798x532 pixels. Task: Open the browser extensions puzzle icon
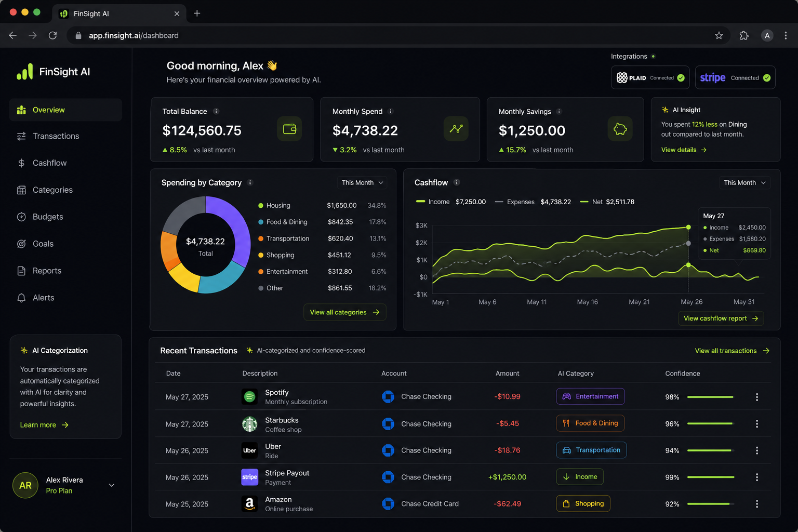[x=744, y=35]
